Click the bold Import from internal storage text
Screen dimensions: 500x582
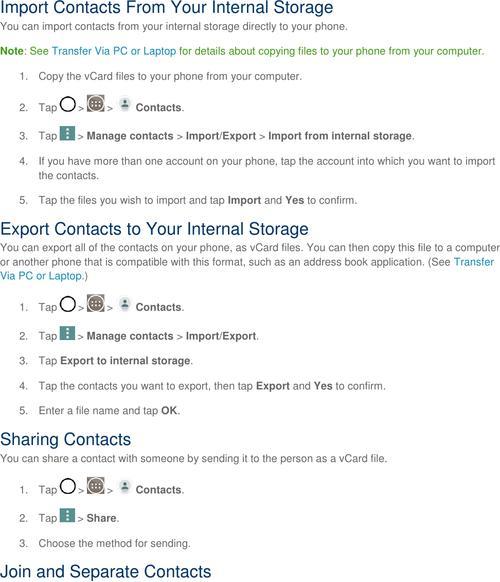pos(340,136)
